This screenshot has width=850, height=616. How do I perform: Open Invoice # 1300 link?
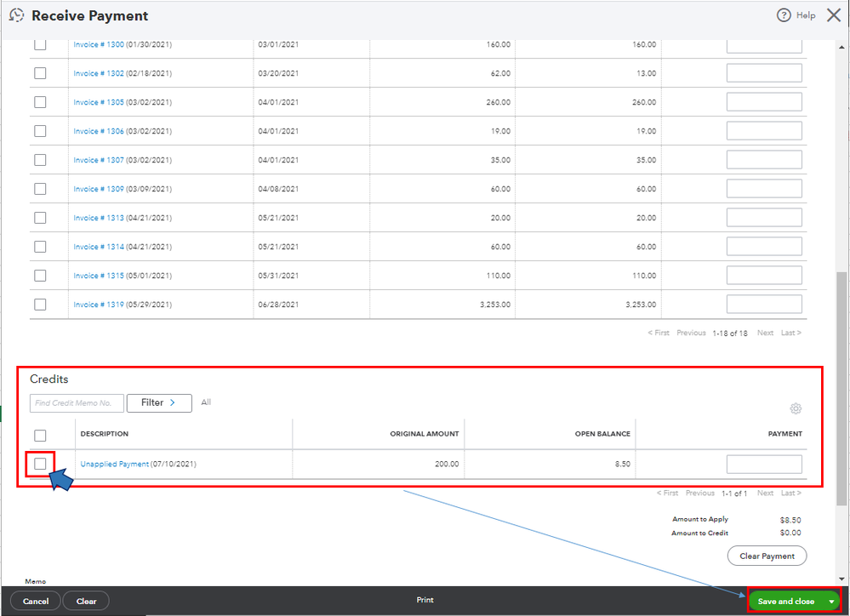tap(99, 44)
